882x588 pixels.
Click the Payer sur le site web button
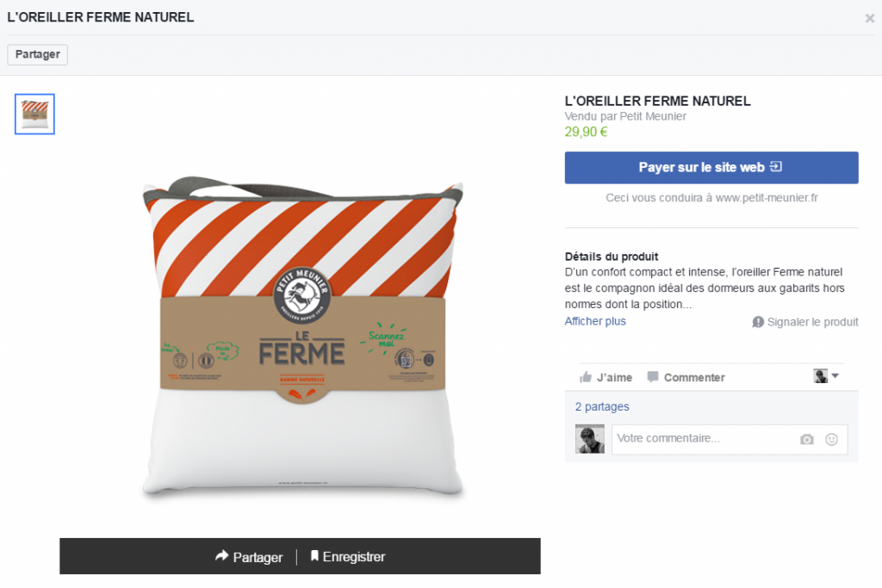pyautogui.click(x=711, y=168)
